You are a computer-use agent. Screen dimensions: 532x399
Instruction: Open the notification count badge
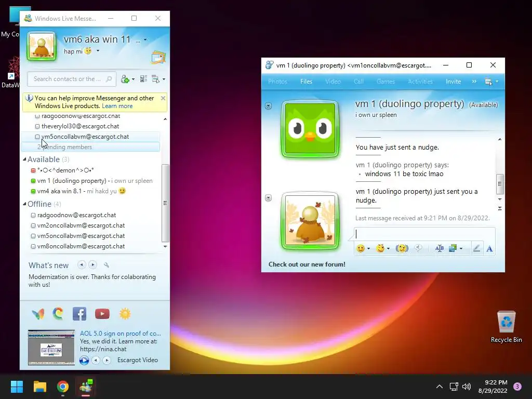point(517,387)
